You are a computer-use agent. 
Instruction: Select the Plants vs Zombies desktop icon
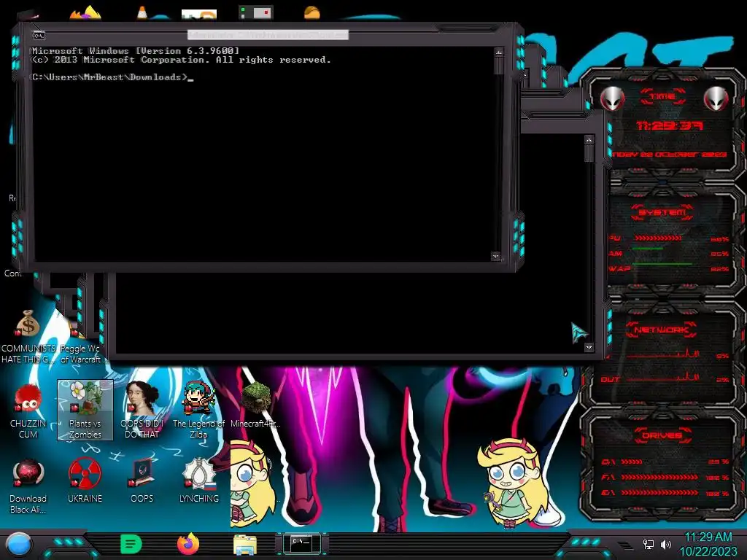(x=85, y=411)
